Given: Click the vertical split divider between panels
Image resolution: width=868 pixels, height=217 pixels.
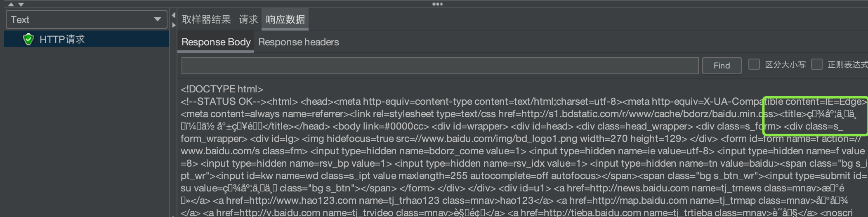Looking at the screenshot, I should click(174, 124).
